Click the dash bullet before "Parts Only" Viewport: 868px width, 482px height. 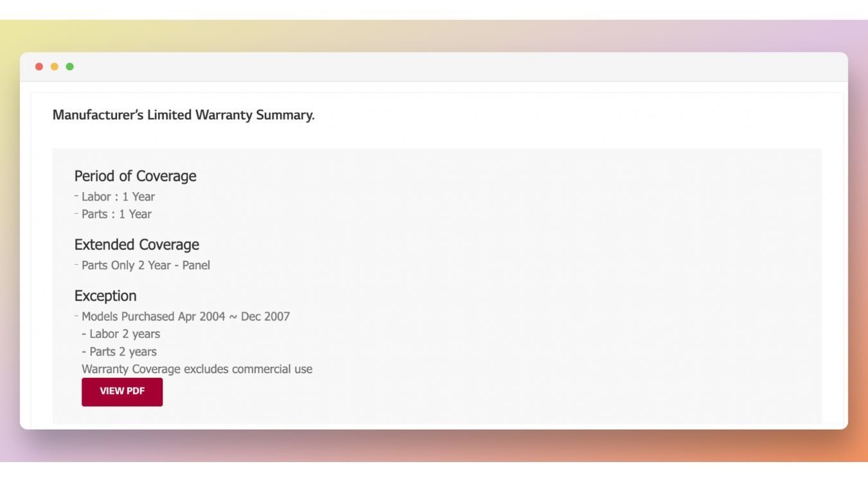77,264
